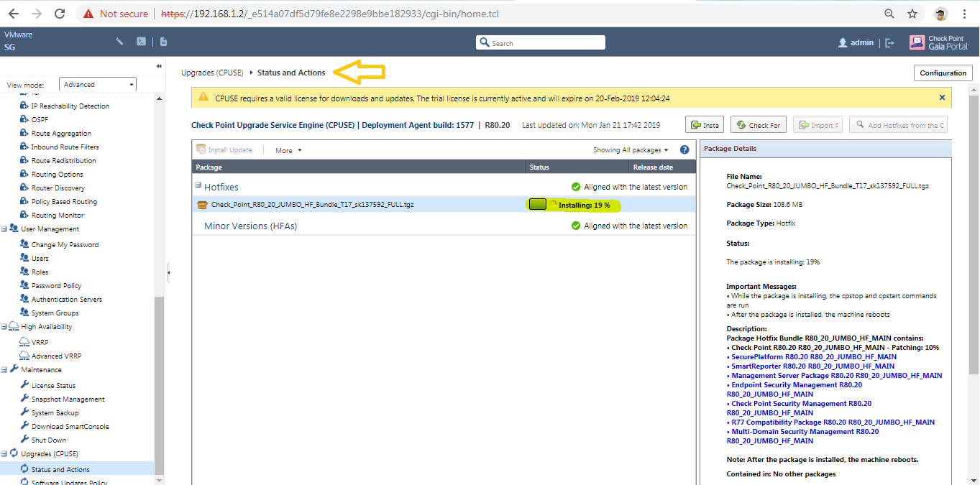Screen dimensions: 980x485
Task: Click the admin user icon
Action: [843, 43]
